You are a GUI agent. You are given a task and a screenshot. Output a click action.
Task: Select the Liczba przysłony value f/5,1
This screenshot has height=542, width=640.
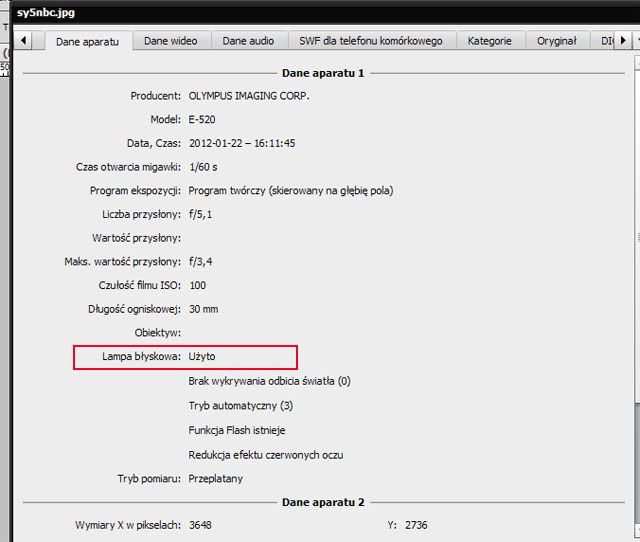(203, 214)
